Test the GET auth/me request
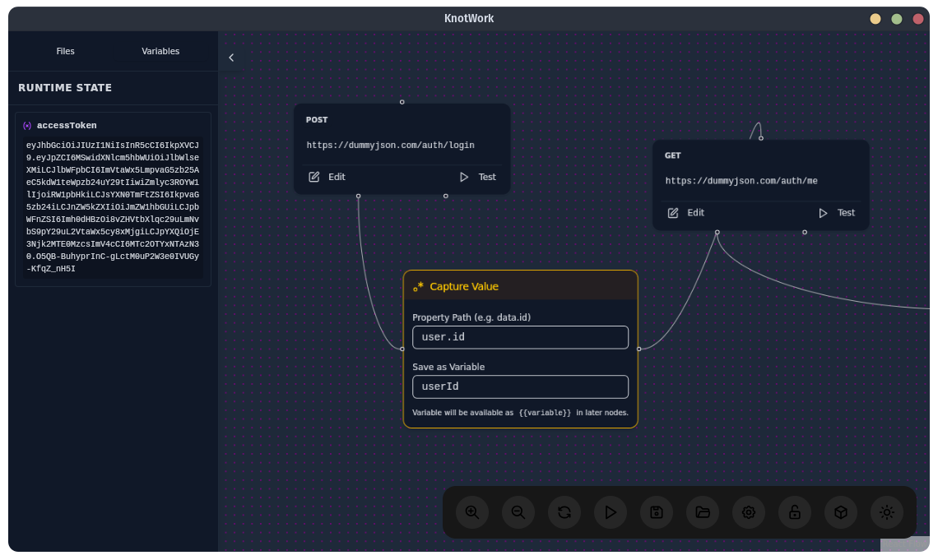 (x=838, y=212)
